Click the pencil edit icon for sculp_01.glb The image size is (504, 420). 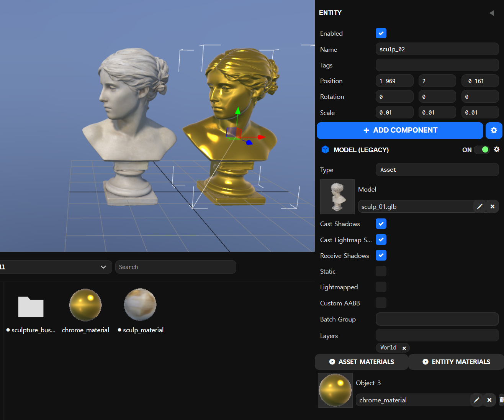pyautogui.click(x=479, y=207)
